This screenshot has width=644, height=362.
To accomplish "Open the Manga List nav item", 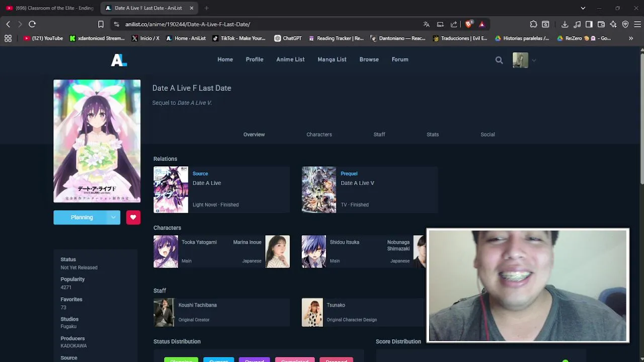I will 332,59.
